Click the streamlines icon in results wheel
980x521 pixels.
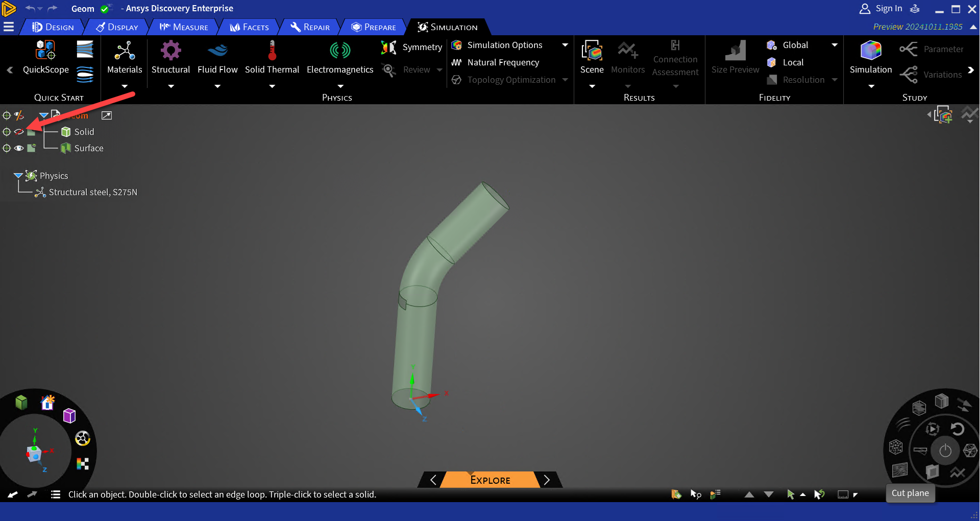(x=903, y=423)
